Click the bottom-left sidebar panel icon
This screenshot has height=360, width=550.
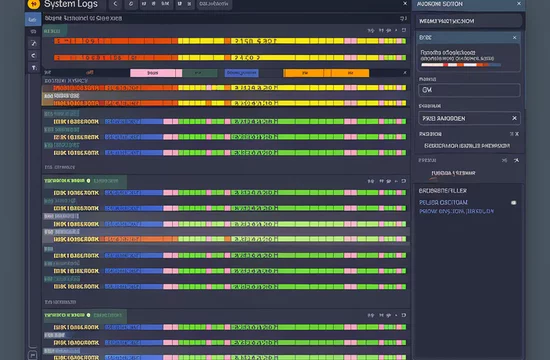pyautogui.click(x=32, y=355)
